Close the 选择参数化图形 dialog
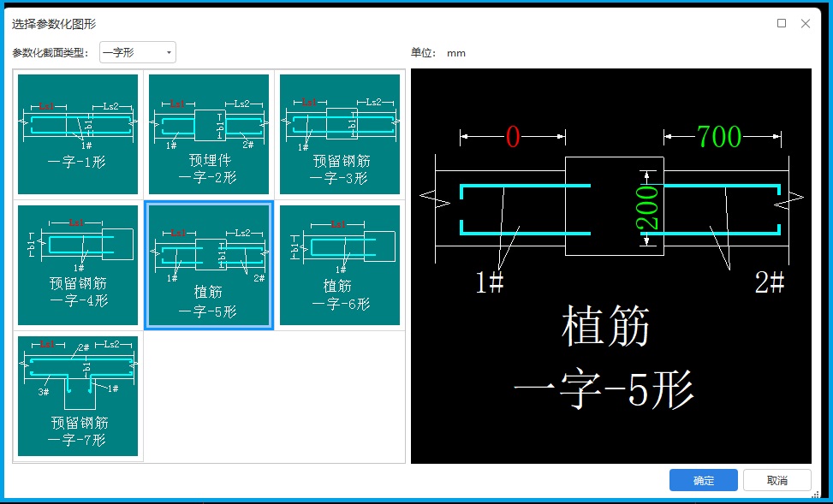The height and width of the screenshot is (504, 833). [806, 23]
